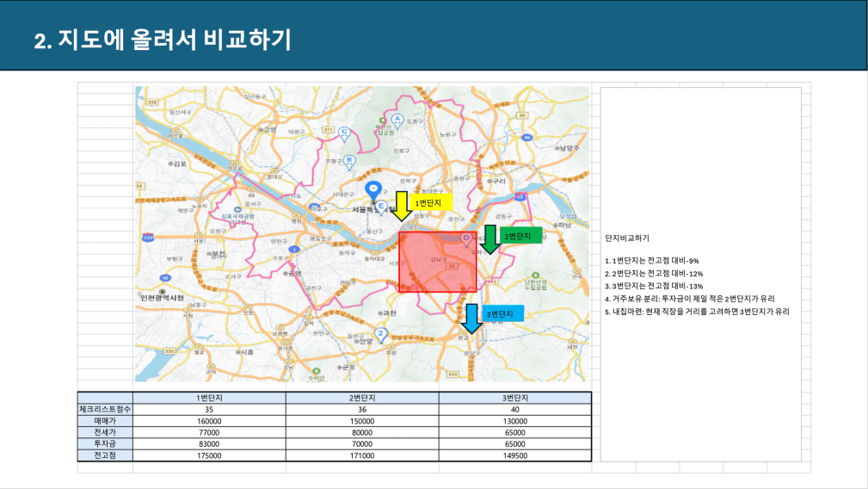Image resolution: width=868 pixels, height=489 pixels.
Task: Click line '3번단지는 전고점 대비 -13%'
Action: [654, 287]
